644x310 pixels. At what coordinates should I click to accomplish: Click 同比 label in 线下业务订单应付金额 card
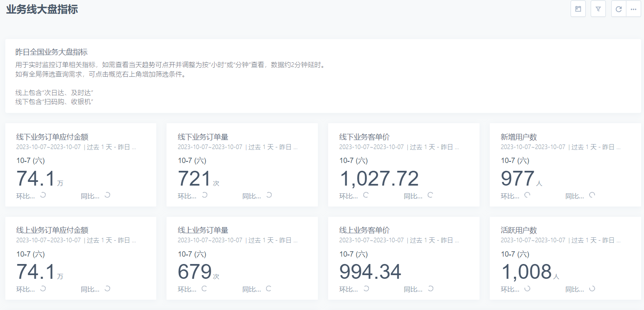click(90, 196)
